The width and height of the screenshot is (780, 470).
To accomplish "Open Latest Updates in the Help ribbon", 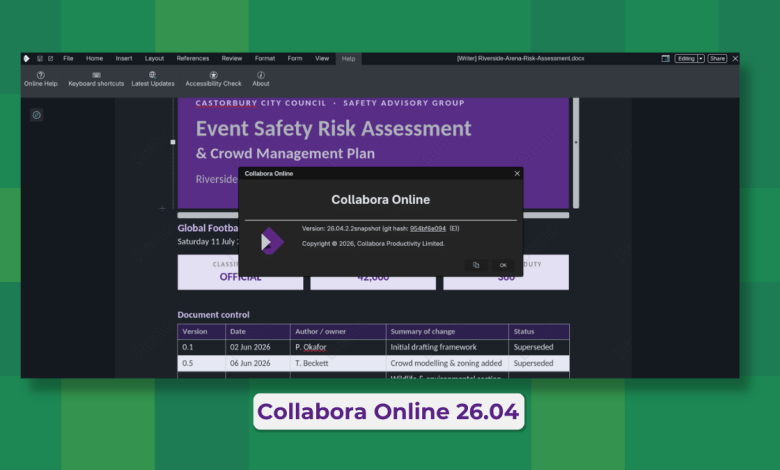I will click(153, 79).
